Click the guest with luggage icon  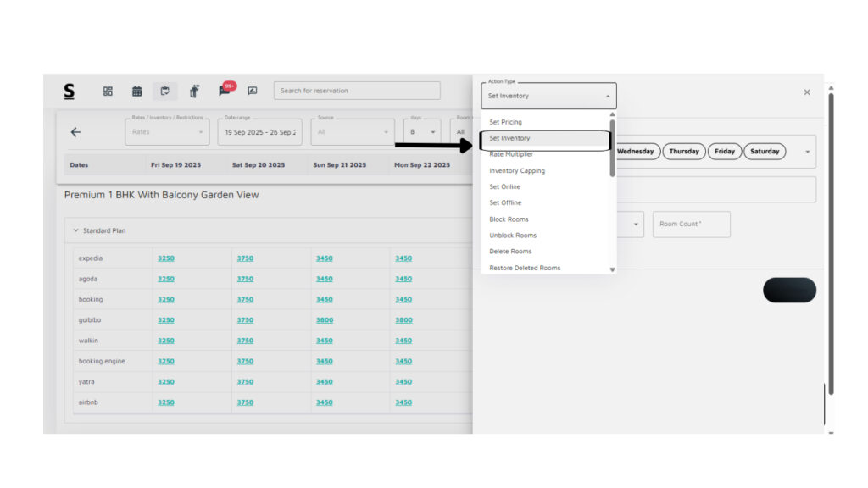194,91
